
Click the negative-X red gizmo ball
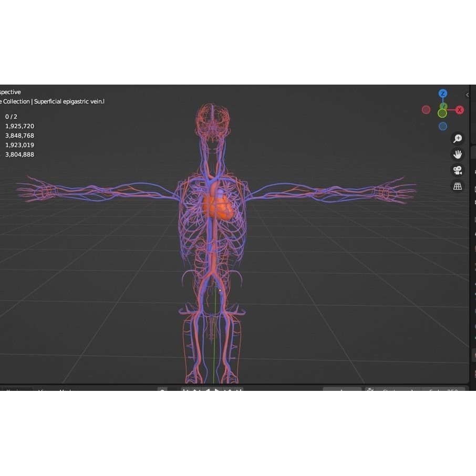(x=426, y=110)
